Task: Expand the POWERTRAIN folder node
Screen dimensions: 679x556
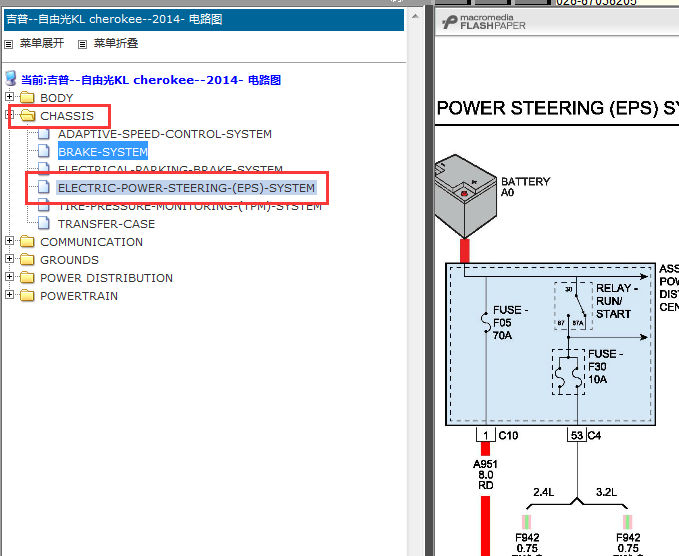Action: click(x=10, y=294)
